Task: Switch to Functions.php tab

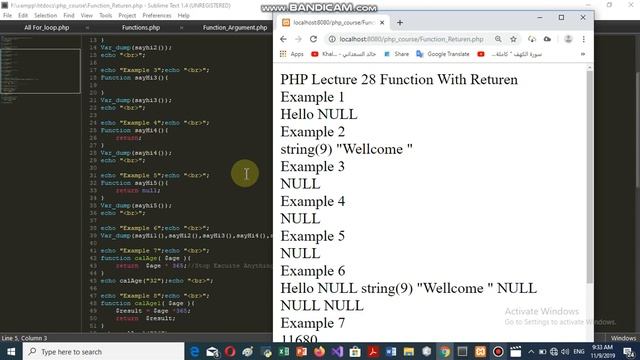Action: [141, 28]
